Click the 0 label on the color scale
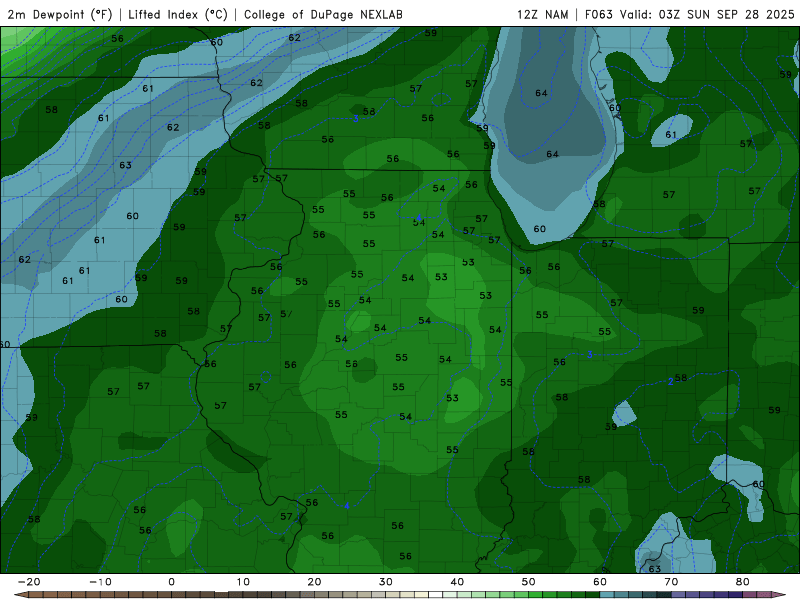 coord(171,582)
